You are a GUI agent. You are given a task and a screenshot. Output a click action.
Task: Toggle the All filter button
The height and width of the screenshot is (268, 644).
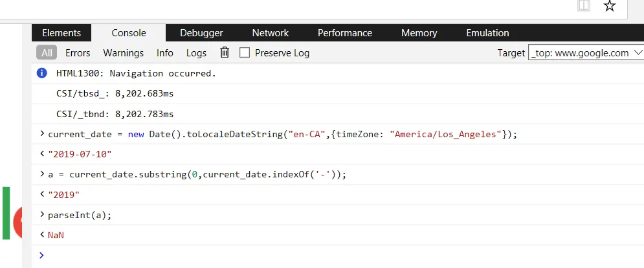pos(47,52)
